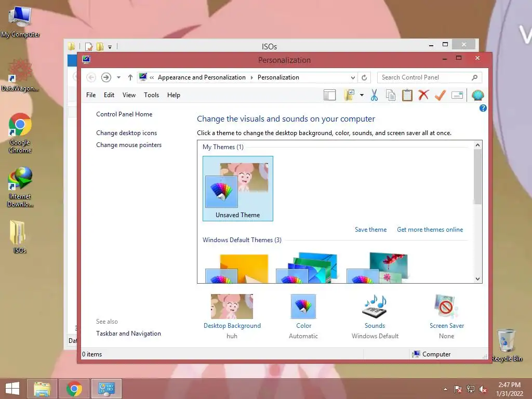Select the yellow Windows default theme
532x399 pixels.
[x=237, y=268]
